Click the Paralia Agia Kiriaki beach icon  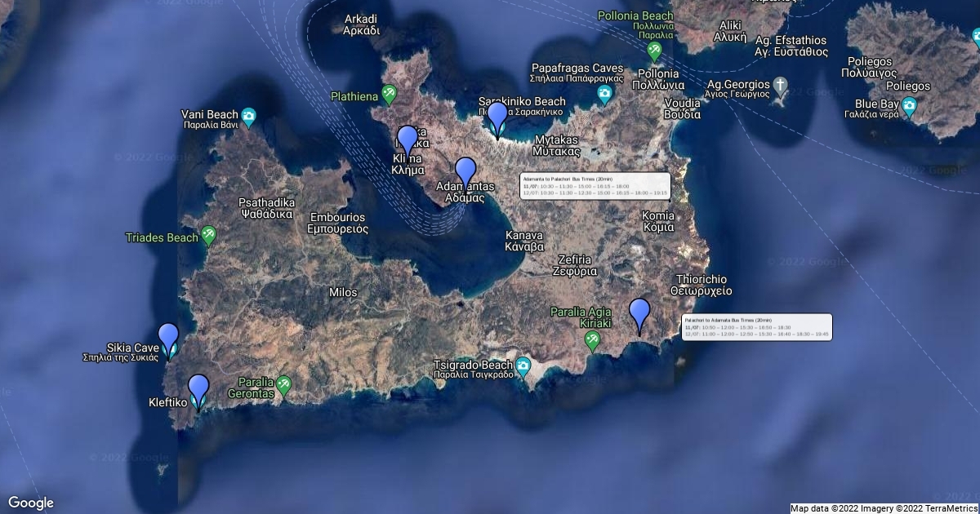click(594, 339)
